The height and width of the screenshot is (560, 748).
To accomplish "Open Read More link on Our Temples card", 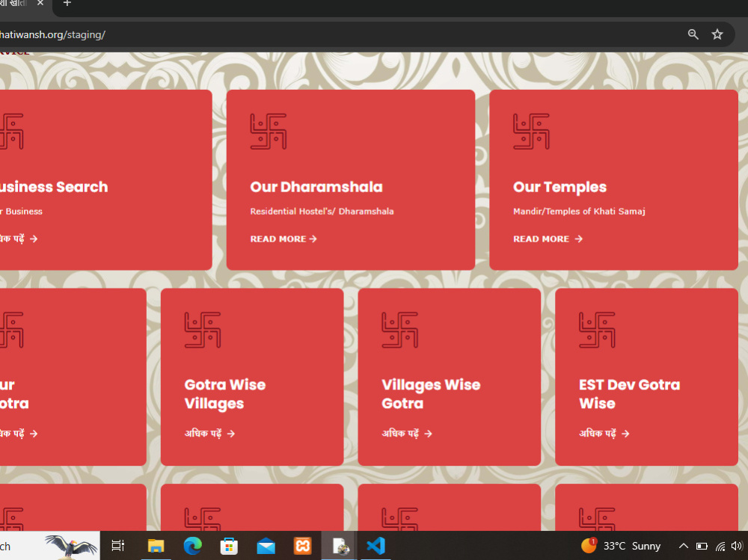I will [548, 239].
